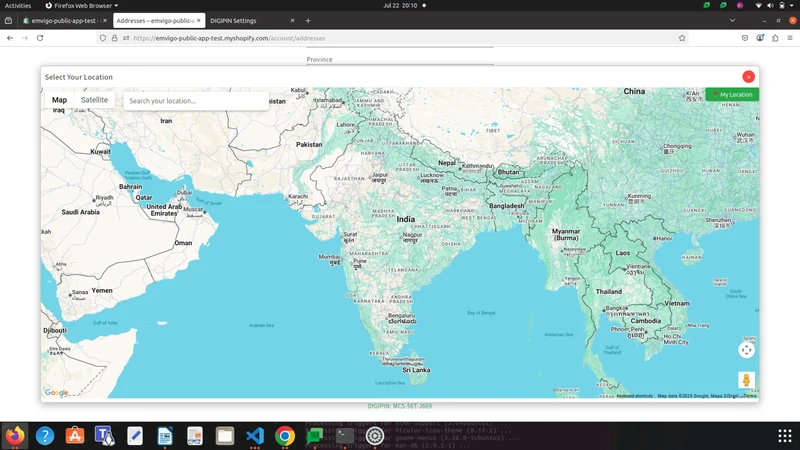Launch Firefox from the dock
The image size is (800, 450).
tap(15, 436)
